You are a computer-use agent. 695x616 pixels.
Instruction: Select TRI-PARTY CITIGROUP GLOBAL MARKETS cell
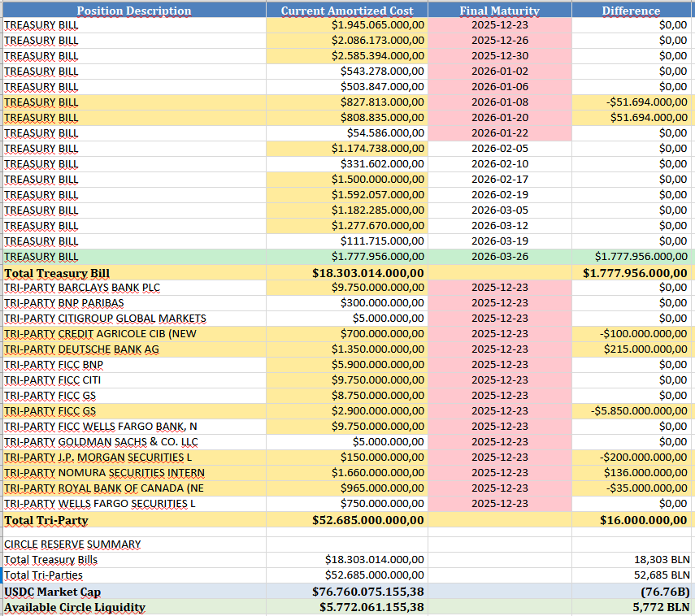tap(134, 319)
